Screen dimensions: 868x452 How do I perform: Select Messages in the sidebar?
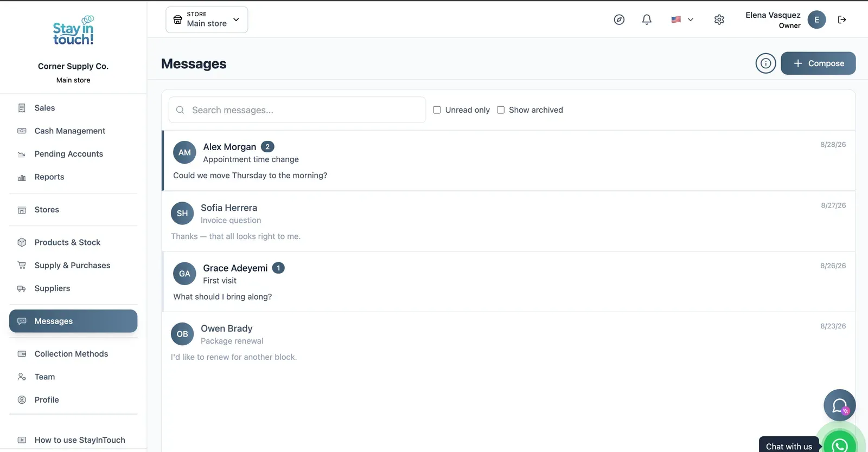pyautogui.click(x=73, y=321)
